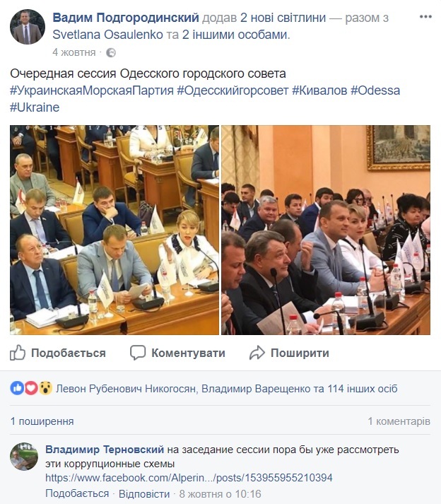Click the thumbs-up Подобається icon
This screenshot has width=441, height=504.
click(x=18, y=353)
